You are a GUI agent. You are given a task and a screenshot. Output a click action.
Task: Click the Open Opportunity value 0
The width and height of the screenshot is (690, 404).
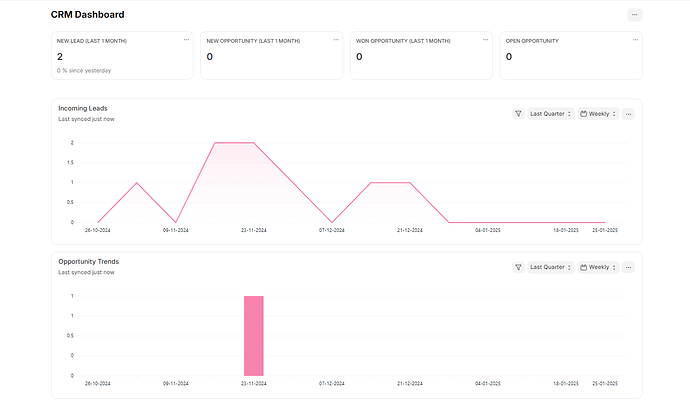[x=509, y=56]
